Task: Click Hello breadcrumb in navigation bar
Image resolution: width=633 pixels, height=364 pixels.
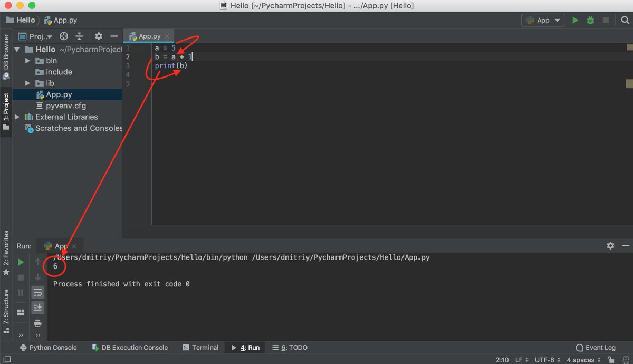Action: pyautogui.click(x=21, y=20)
